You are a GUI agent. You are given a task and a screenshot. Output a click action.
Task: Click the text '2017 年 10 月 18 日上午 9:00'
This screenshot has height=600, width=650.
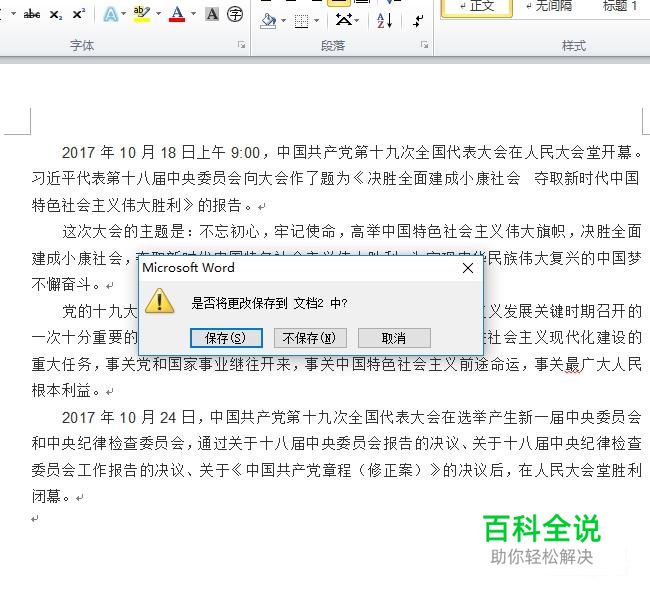click(161, 153)
